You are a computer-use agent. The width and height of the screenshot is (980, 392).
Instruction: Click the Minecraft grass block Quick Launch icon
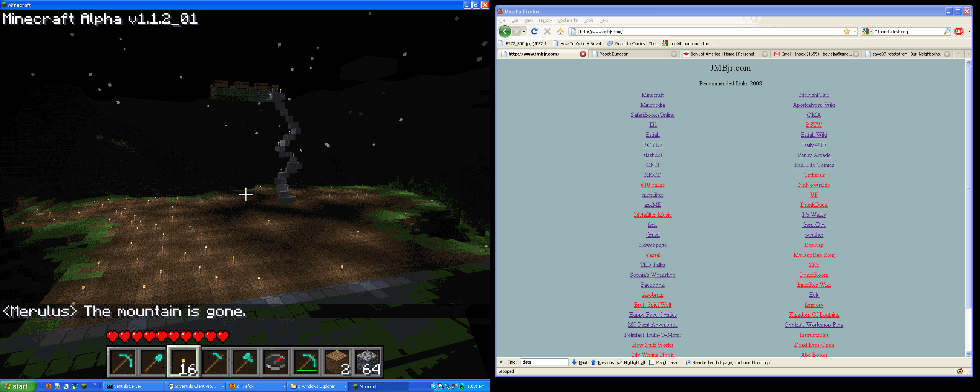[84, 386]
